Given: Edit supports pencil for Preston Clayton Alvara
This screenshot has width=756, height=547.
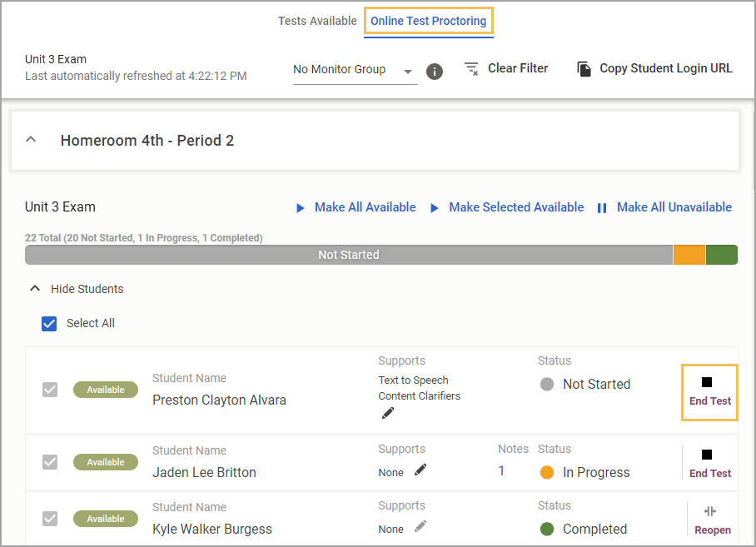Looking at the screenshot, I should 388,413.
